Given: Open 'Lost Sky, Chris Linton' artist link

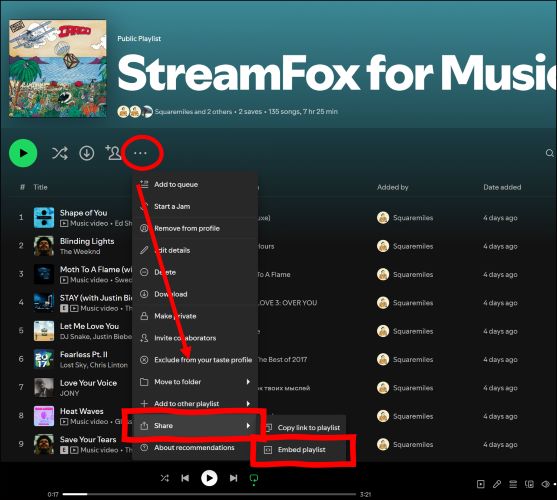Looking at the screenshot, I should pos(93,365).
